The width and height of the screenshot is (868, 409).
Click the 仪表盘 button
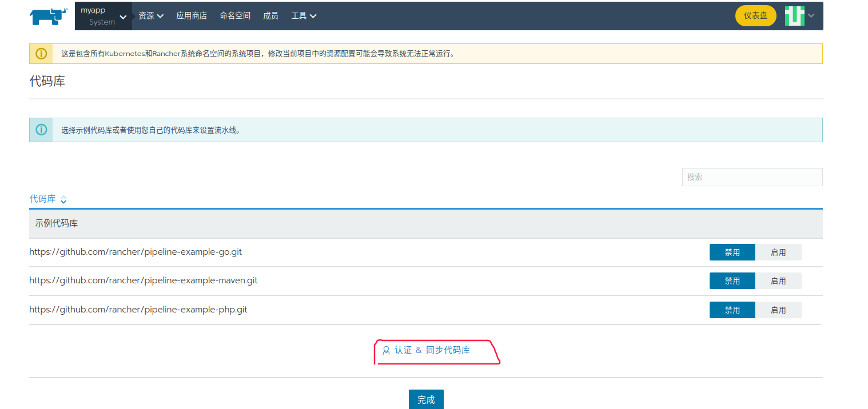click(x=755, y=16)
